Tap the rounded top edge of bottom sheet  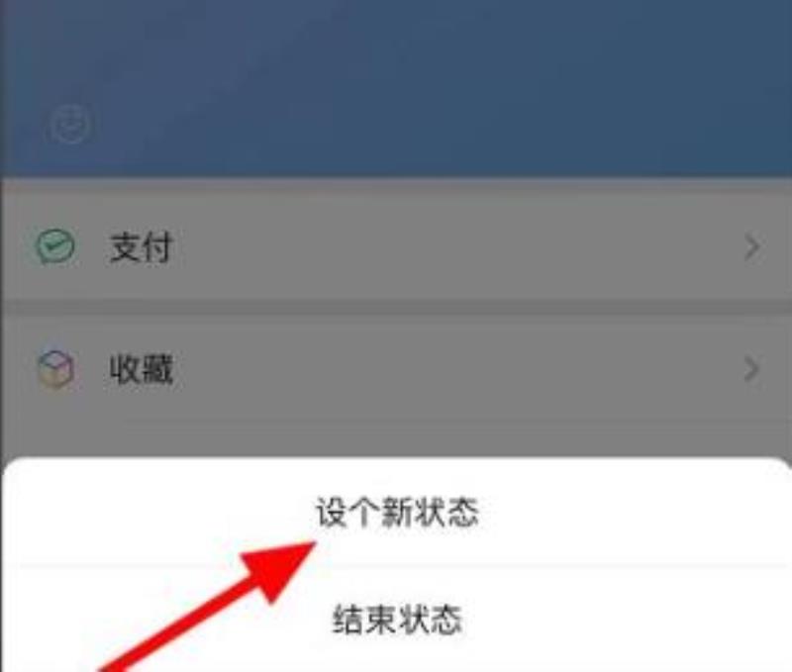(x=396, y=462)
